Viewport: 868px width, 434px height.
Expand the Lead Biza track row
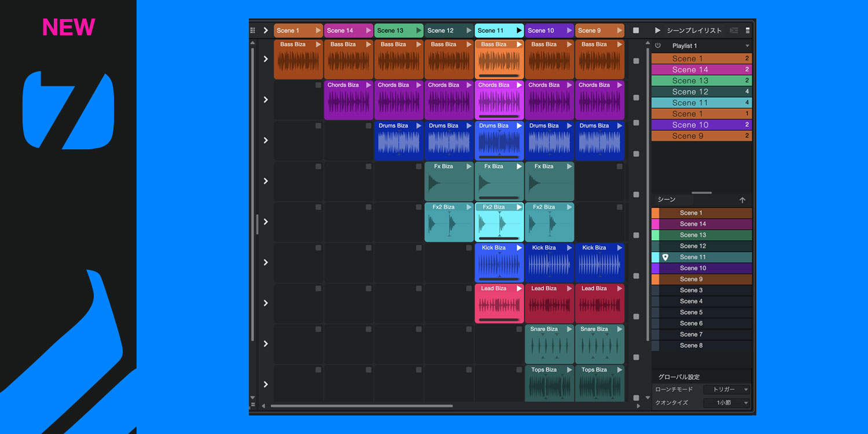pyautogui.click(x=266, y=303)
